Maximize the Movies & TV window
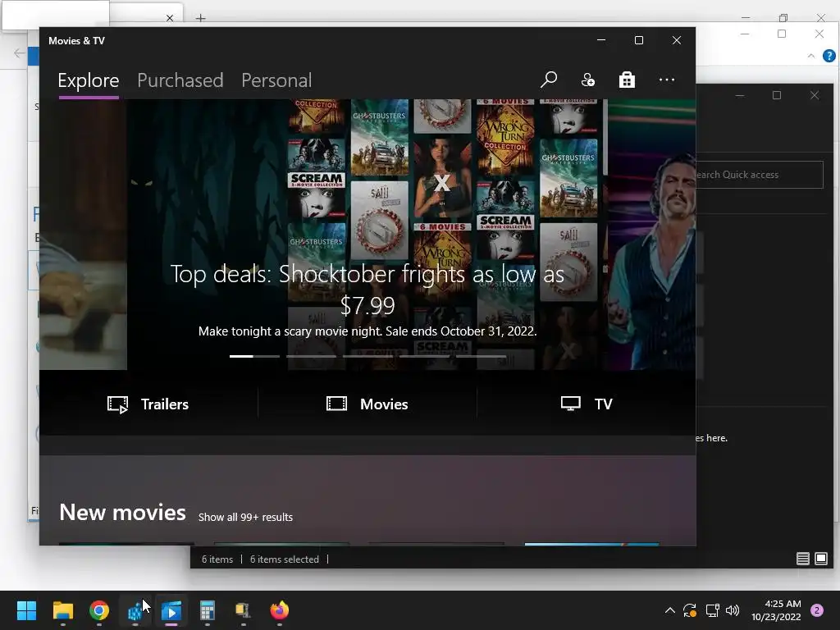Image resolution: width=840 pixels, height=630 pixels. click(x=638, y=40)
